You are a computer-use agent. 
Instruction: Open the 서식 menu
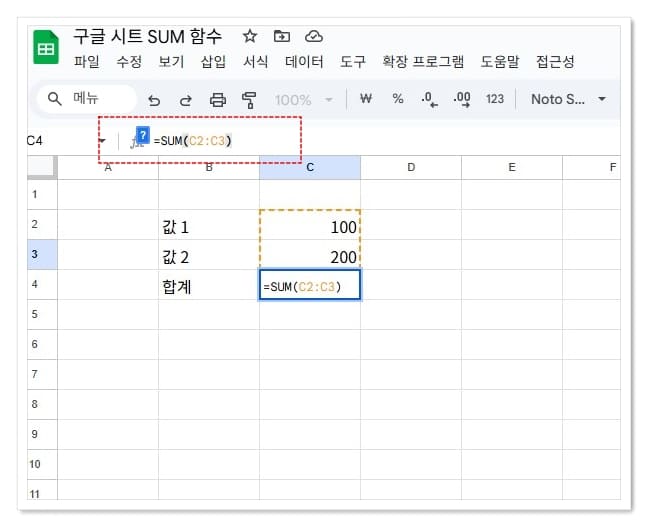coord(255,62)
